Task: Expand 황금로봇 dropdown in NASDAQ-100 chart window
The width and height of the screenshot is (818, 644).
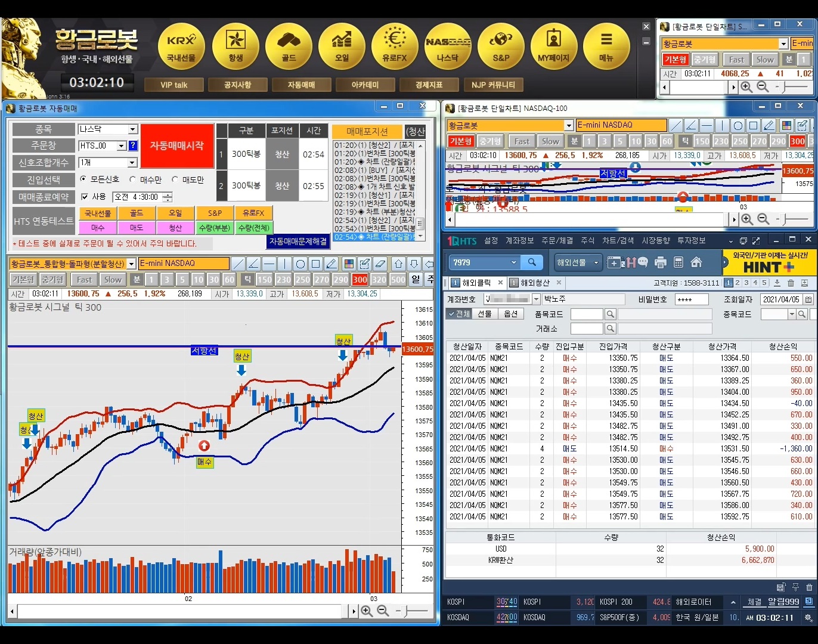Action: coord(569,125)
